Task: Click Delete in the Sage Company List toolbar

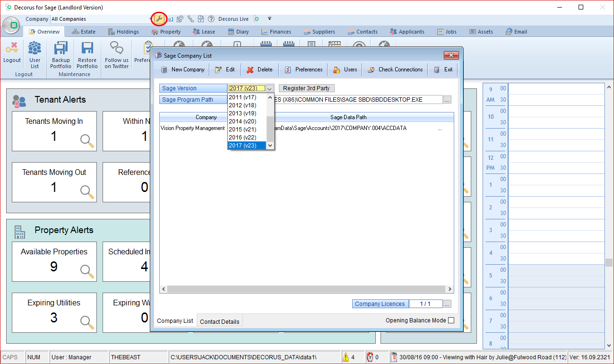Action: pos(259,69)
